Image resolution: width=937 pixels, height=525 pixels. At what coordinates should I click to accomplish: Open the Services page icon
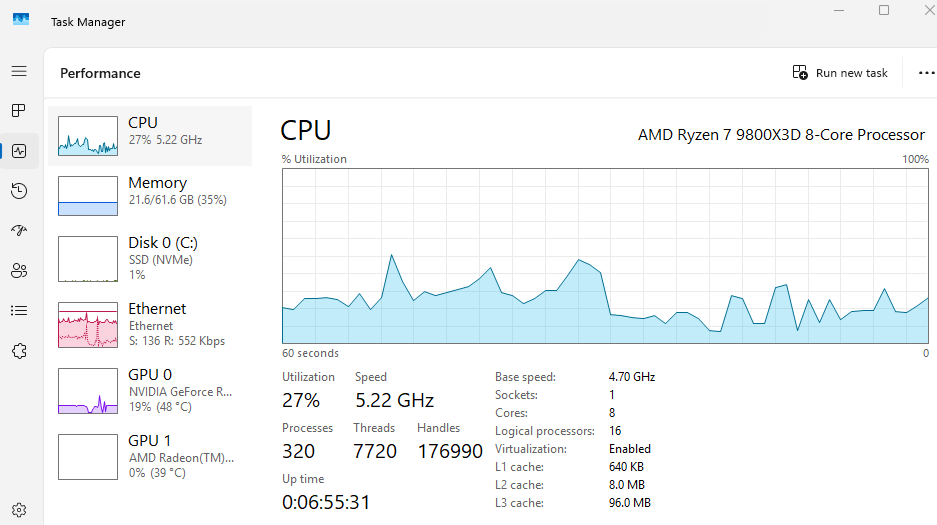(x=19, y=351)
